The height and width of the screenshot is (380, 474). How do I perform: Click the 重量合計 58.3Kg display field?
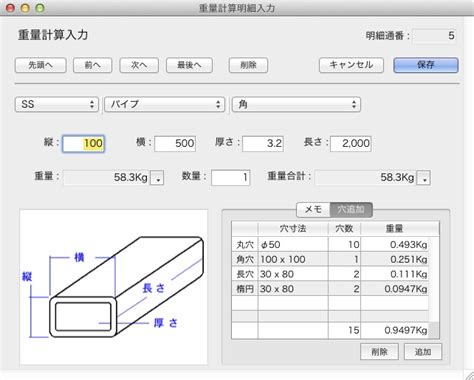tap(365, 178)
